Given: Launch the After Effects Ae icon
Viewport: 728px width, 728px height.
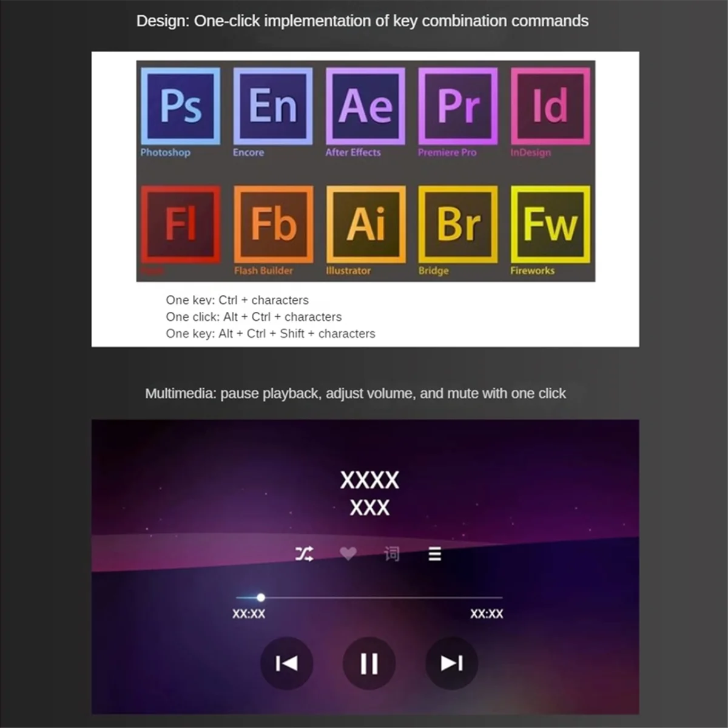Looking at the screenshot, I should 365,106.
